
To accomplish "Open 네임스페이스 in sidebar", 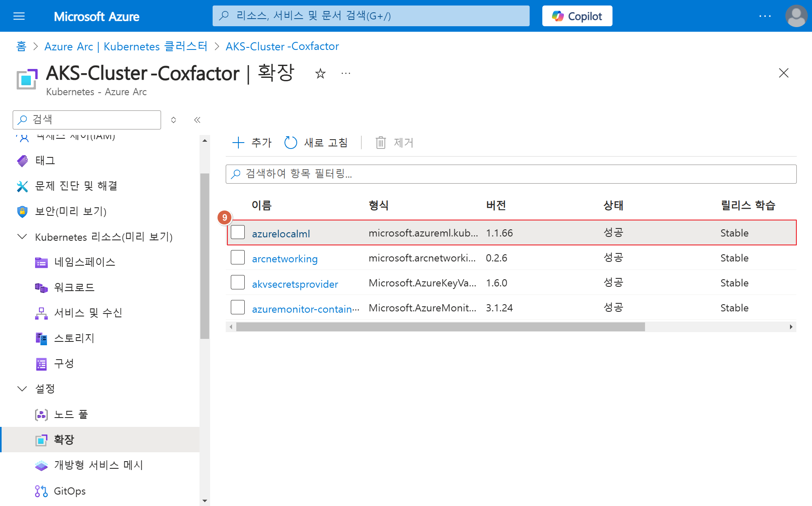I will [x=85, y=262].
